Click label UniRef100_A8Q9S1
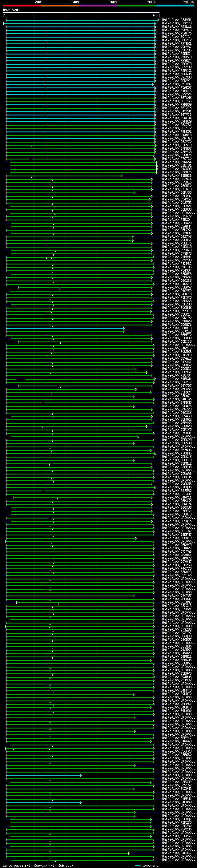 coord(177,372)
